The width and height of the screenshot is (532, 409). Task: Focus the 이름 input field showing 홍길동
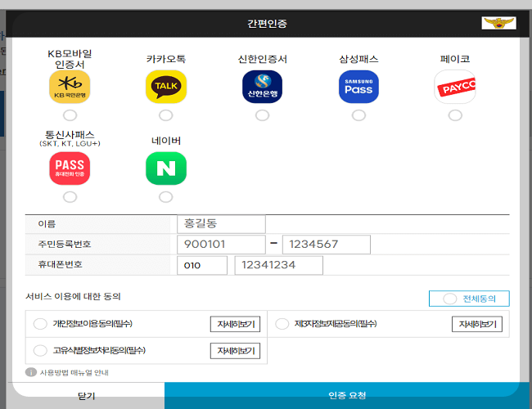(221, 224)
